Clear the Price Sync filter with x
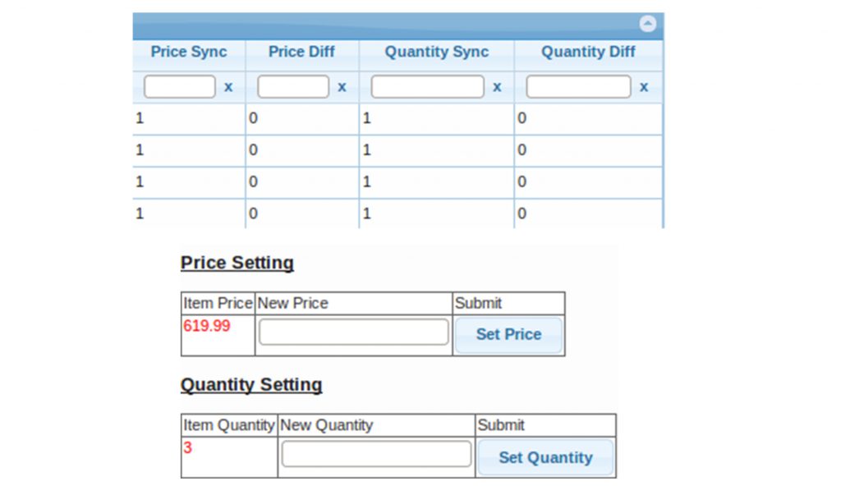Screen dimensions: 841x504 tap(228, 87)
